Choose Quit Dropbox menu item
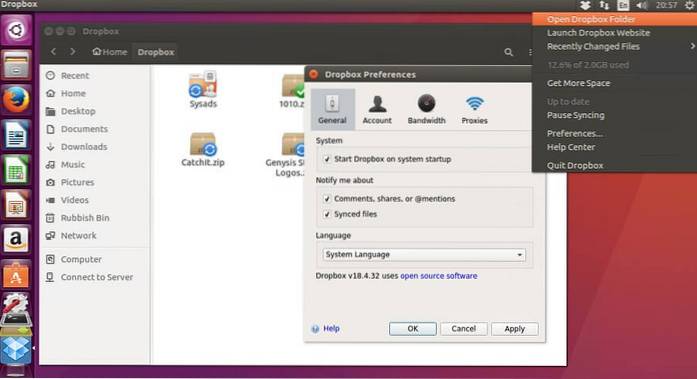 [615, 165]
